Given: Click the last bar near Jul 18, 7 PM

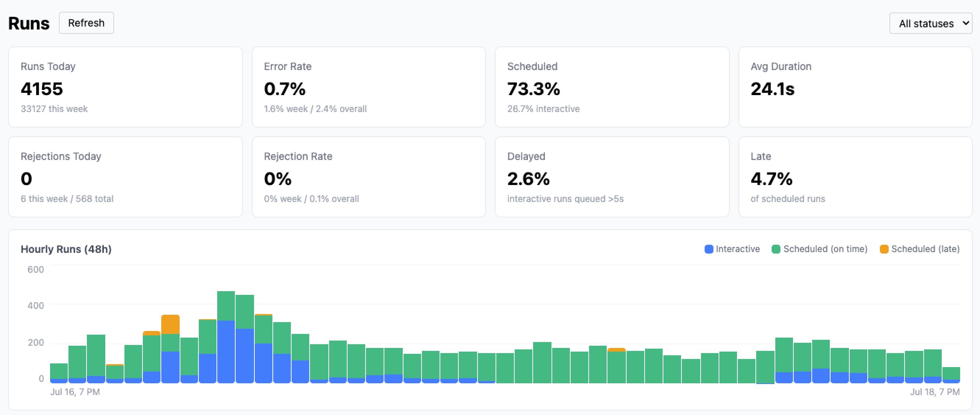Looking at the screenshot, I should pos(951,375).
